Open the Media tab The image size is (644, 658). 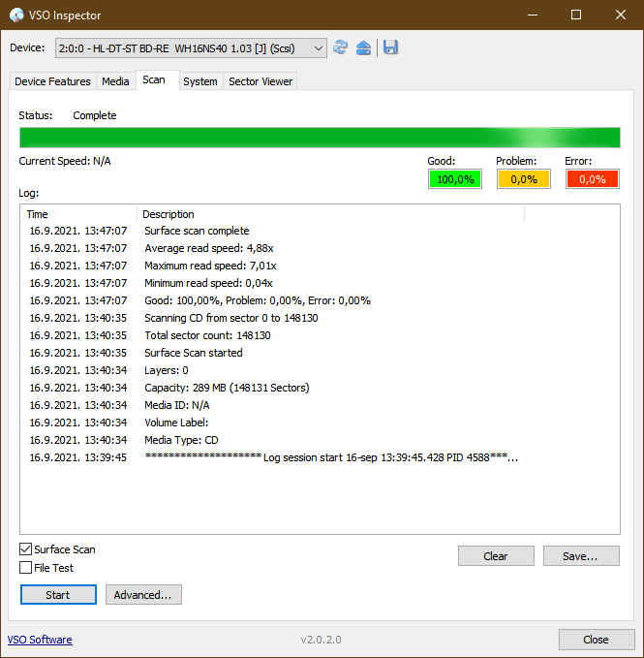[x=115, y=81]
